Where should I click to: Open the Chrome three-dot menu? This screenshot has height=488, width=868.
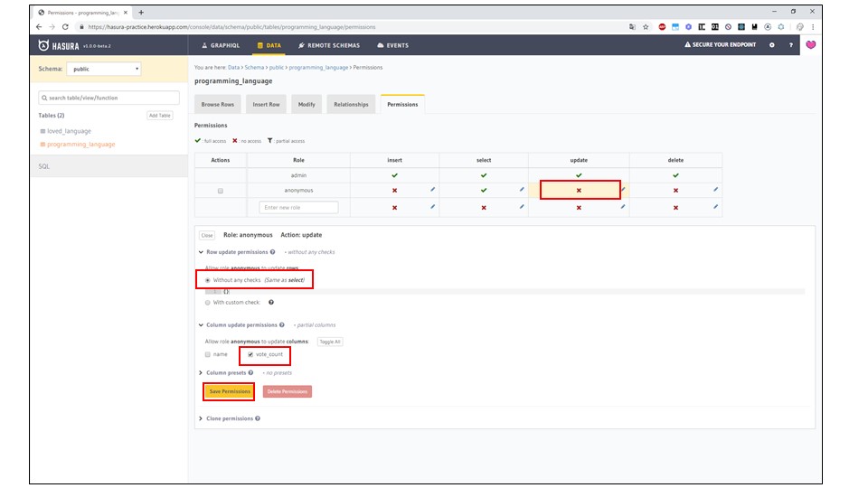point(813,26)
